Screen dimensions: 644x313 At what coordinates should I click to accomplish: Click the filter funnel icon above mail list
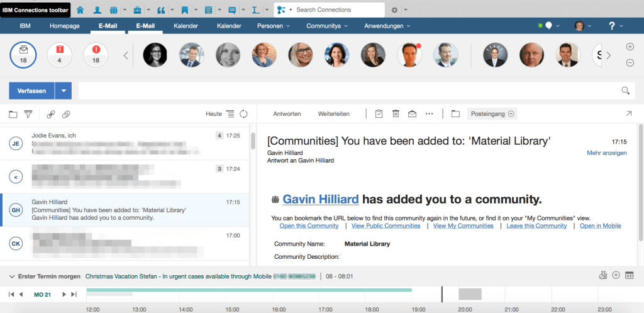click(28, 114)
